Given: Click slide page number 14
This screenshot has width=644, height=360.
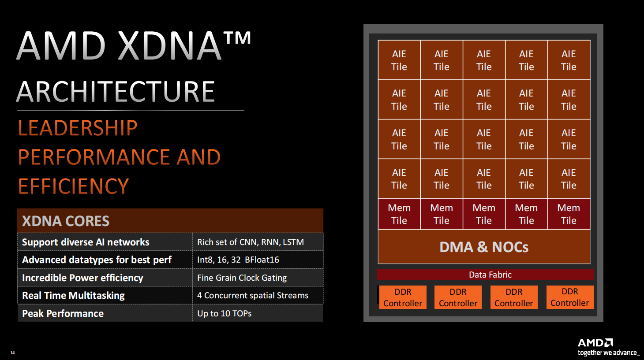Looking at the screenshot, I should point(12,353).
